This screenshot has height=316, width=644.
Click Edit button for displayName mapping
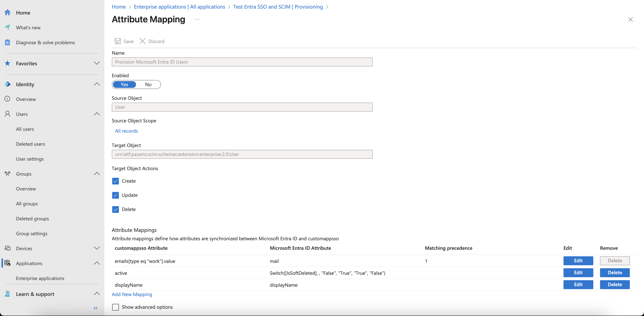click(578, 284)
